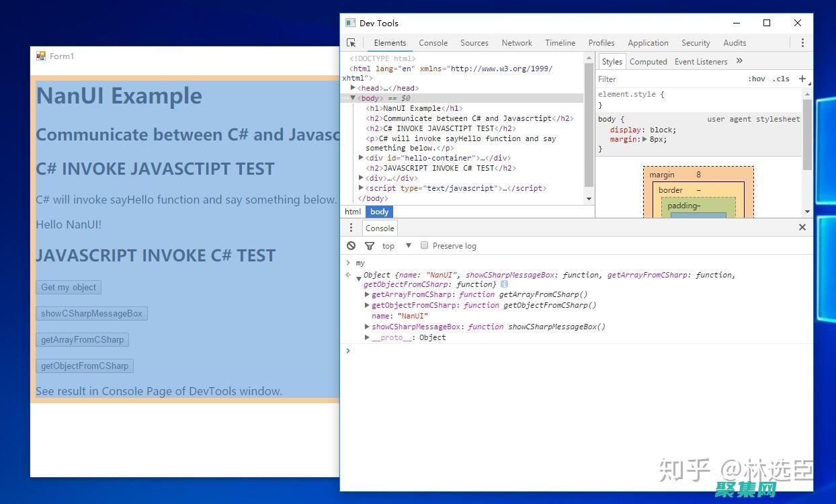Expand the __proto__ object property
This screenshot has width=836, height=504.
367,337
